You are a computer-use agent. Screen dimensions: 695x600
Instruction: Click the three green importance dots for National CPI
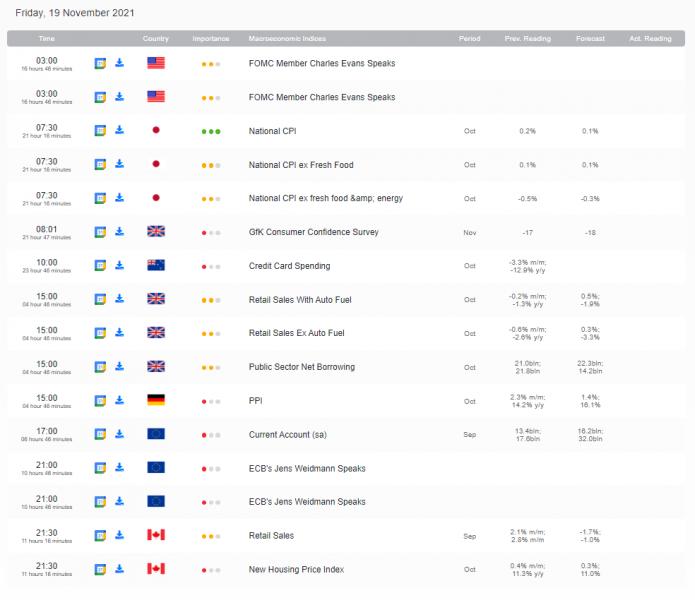point(210,131)
